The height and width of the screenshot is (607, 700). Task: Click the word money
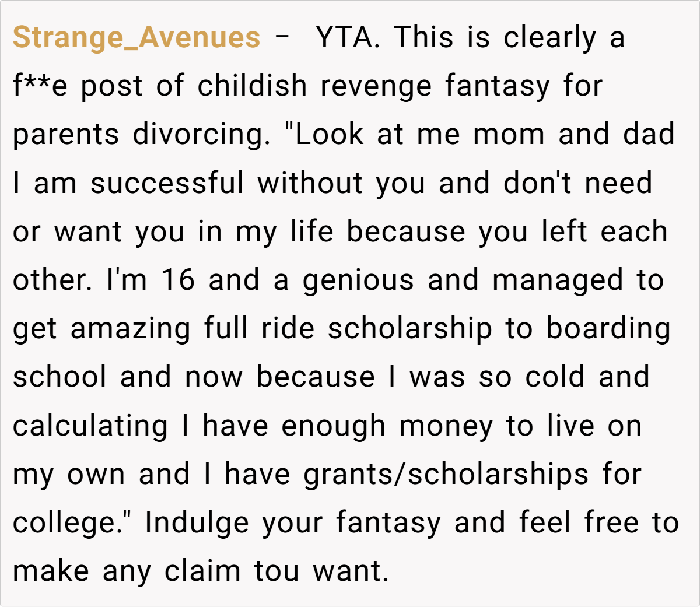[446, 426]
